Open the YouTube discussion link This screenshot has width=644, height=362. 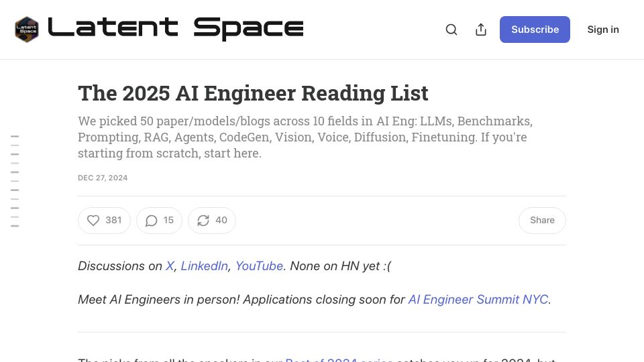(259, 266)
